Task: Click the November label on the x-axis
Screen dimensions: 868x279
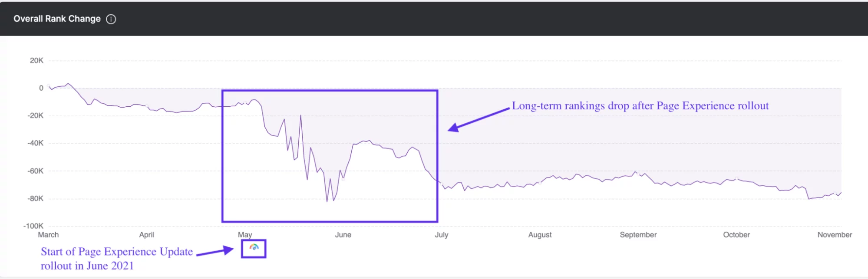Action: tap(835, 235)
